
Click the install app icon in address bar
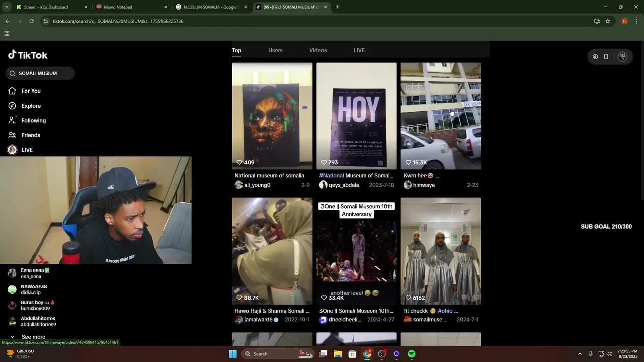(x=597, y=21)
